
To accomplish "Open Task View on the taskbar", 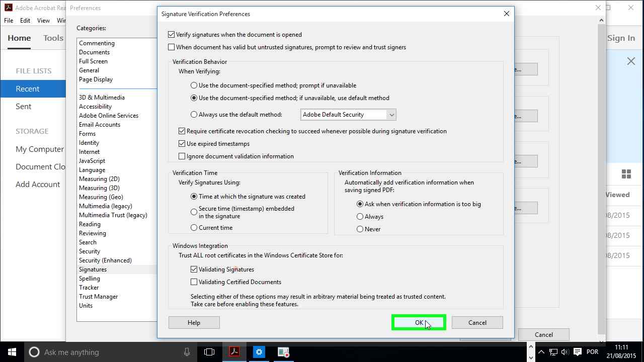I will (209, 352).
